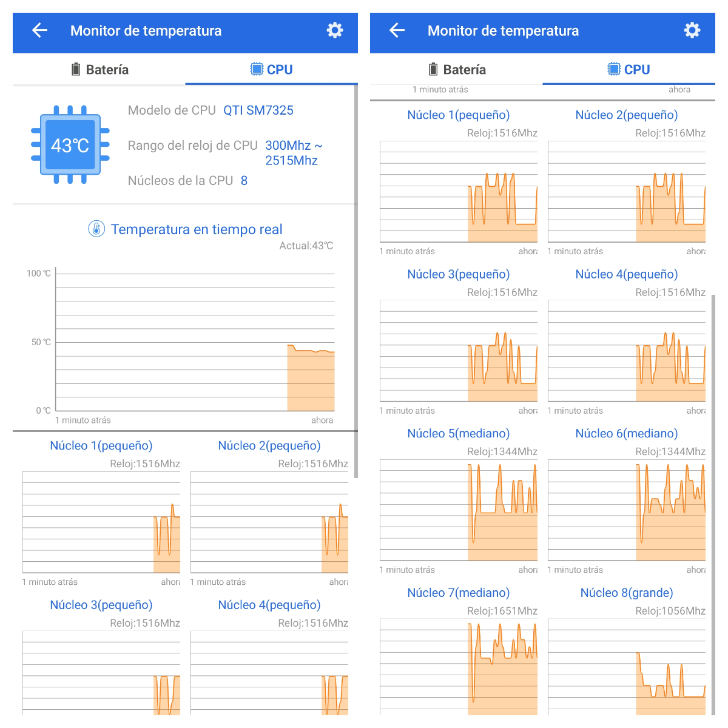Viewport: 728px width, 728px height.
Task: Switch to Batería tab on the right screen
Action: [456, 70]
